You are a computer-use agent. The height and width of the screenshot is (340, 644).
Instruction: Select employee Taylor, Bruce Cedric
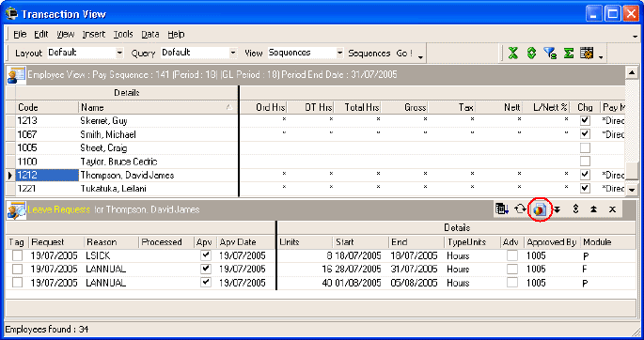tap(118, 162)
